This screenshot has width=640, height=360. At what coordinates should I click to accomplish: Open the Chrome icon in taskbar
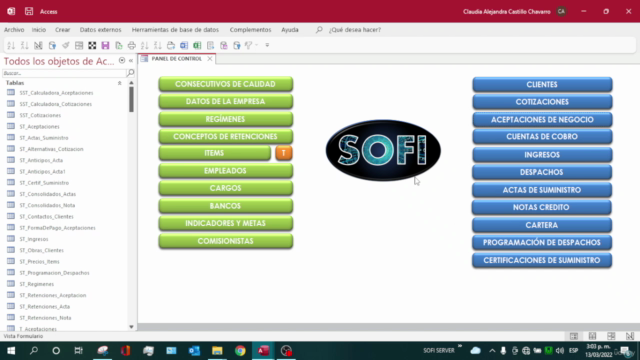(x=240, y=351)
